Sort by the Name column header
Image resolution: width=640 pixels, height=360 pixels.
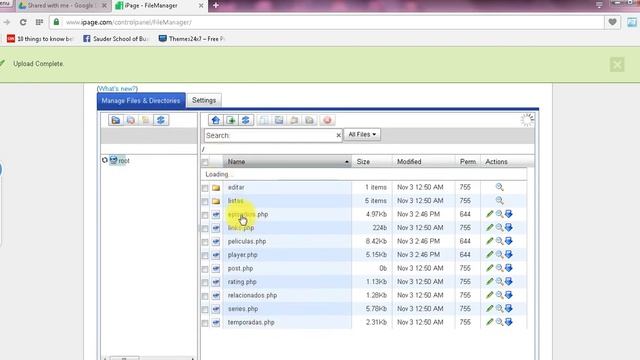[x=287, y=162]
